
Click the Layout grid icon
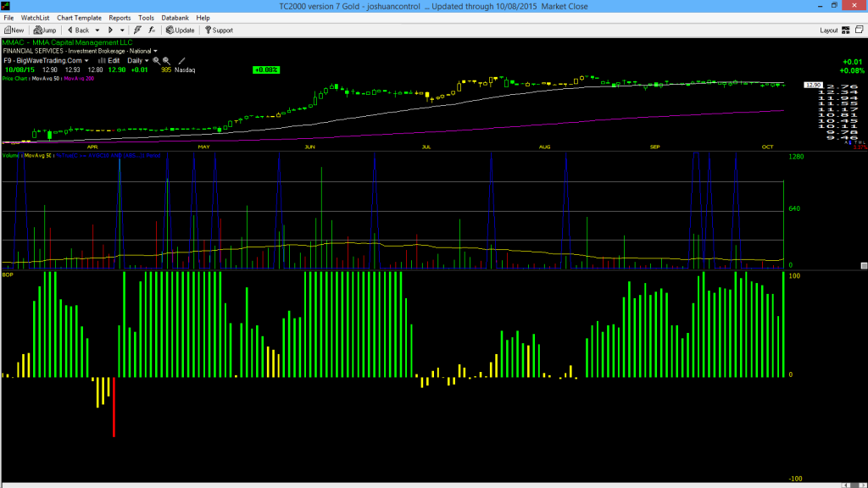pos(846,30)
